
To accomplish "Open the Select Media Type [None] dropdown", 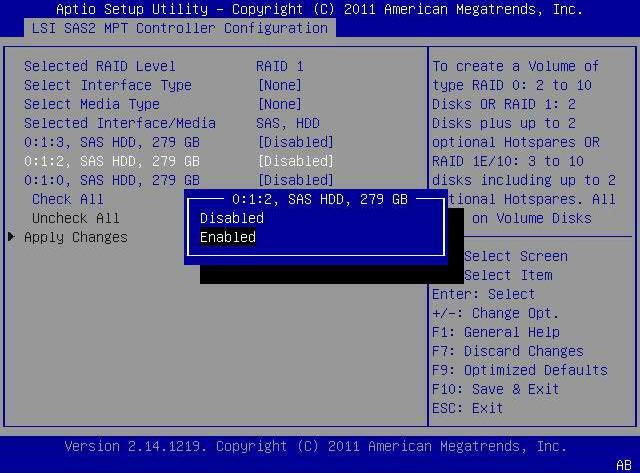I will tap(280, 104).
